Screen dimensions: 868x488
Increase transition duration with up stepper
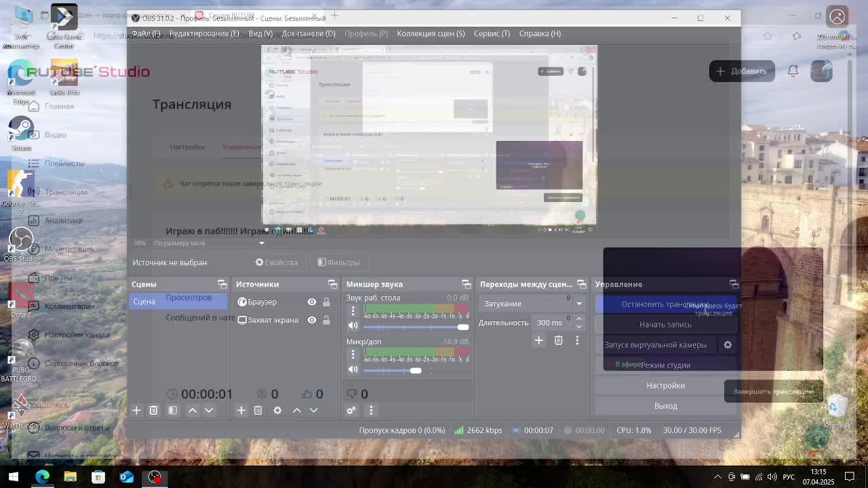click(578, 319)
